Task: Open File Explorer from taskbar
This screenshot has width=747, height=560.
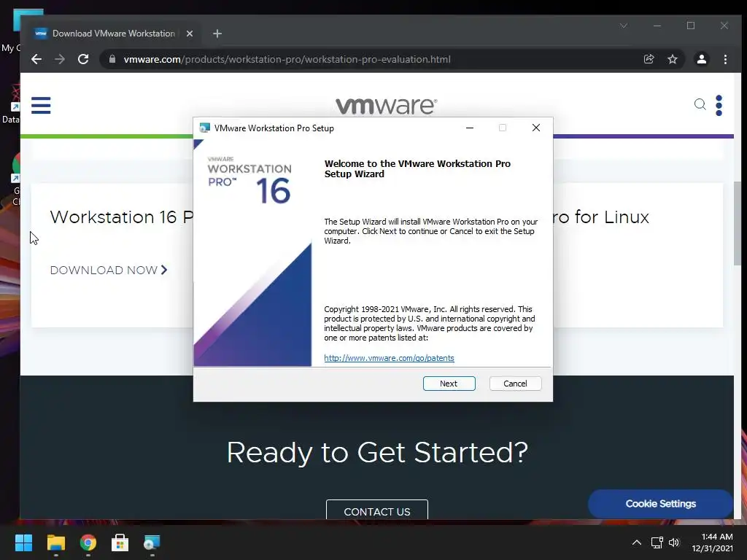Action: tap(55, 542)
